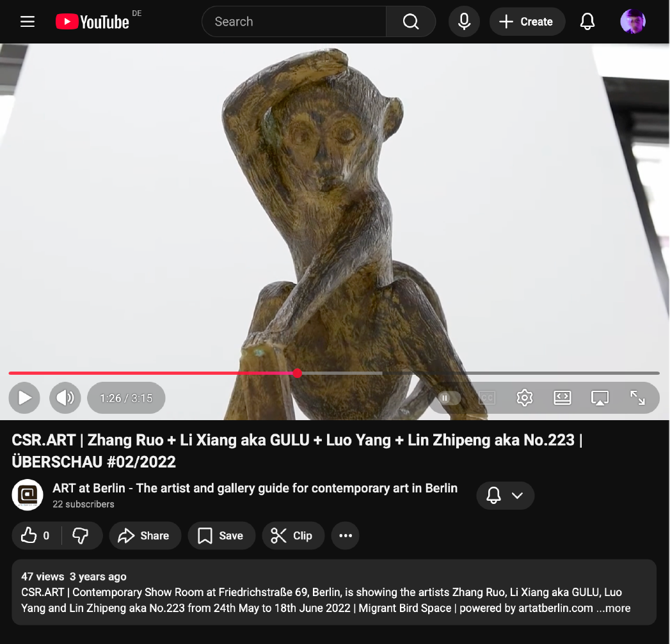Click the YouTube home logo
This screenshot has width=670, height=644.
click(93, 22)
